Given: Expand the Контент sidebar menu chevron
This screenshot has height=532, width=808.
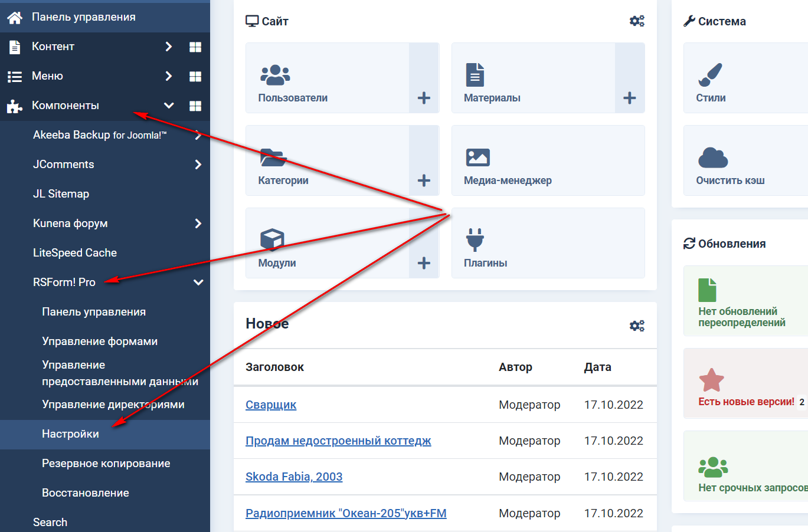Looking at the screenshot, I should pyautogui.click(x=169, y=47).
